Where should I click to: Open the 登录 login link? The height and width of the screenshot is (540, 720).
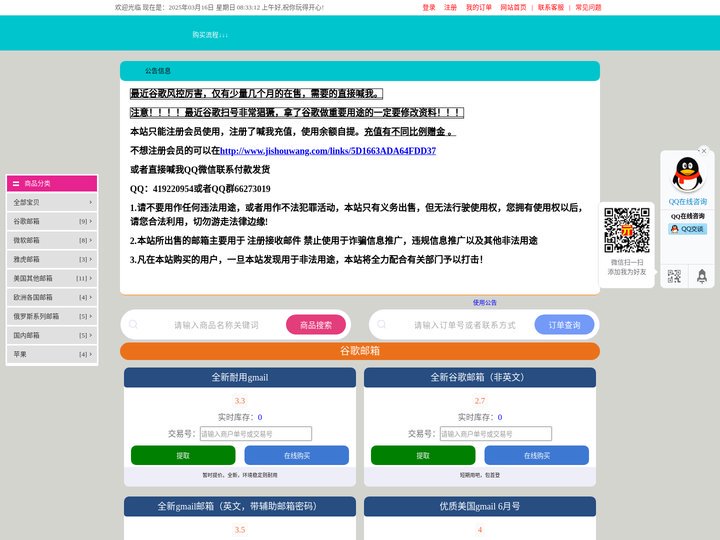tap(429, 7)
